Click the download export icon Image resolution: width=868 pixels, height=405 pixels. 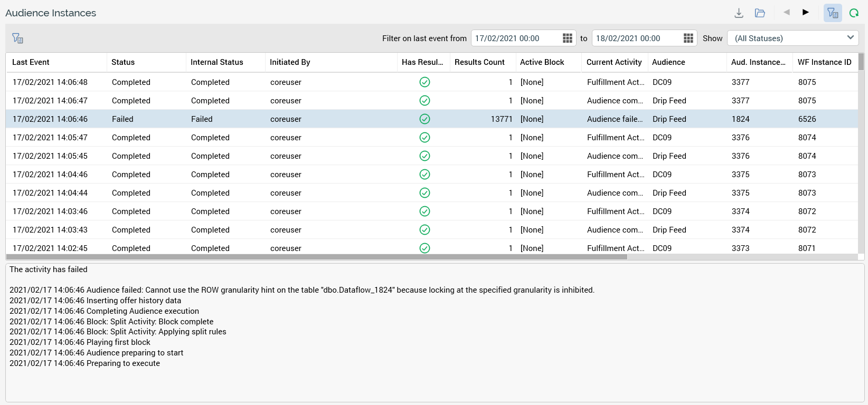point(739,13)
